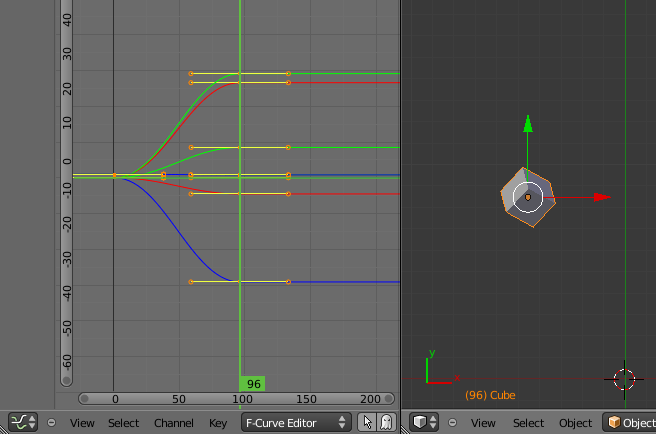Collapse the Graph Editor header menus
656x434 pixels.
point(52,423)
